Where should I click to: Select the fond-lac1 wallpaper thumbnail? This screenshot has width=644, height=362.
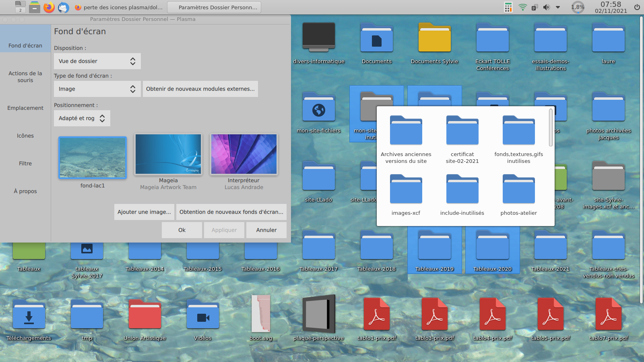[x=93, y=157]
